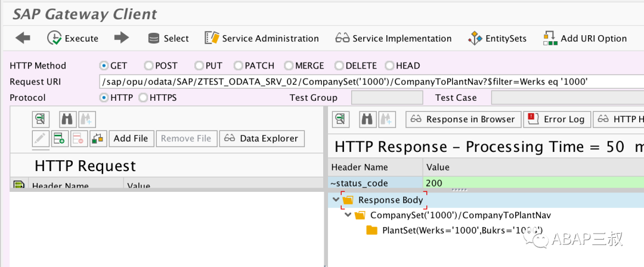The image size is (644, 267).
Task: Click the back arrow icon in toolbar
Action: coord(23,38)
